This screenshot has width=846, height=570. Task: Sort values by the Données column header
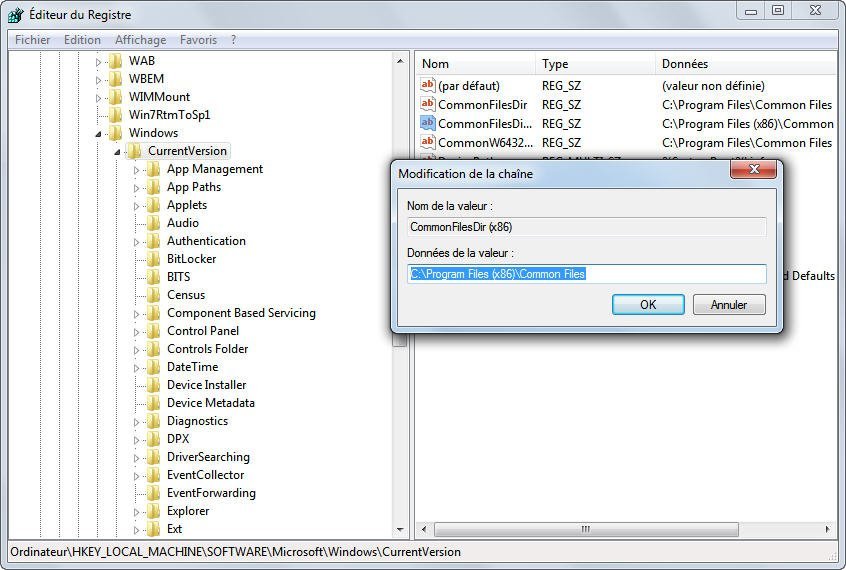pyautogui.click(x=747, y=64)
